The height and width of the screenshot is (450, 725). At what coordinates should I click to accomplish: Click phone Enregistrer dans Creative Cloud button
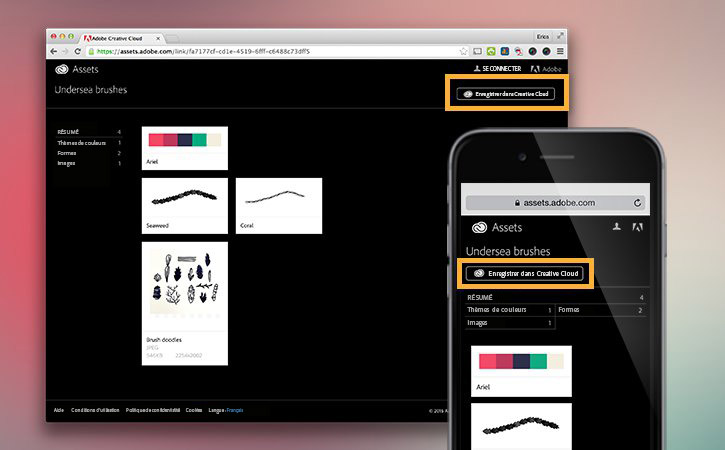click(x=524, y=273)
